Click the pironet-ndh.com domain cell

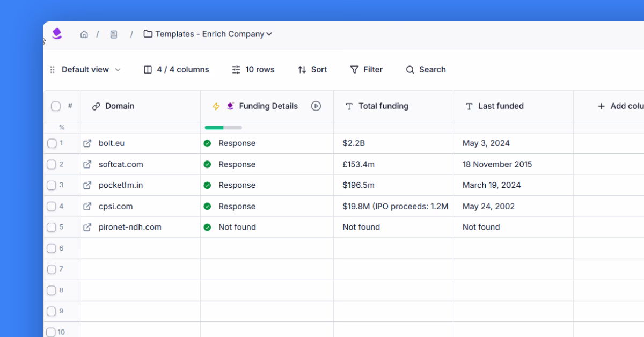coord(140,227)
